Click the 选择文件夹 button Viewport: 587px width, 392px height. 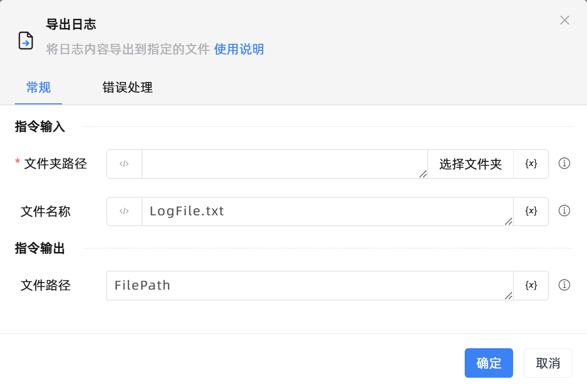point(470,164)
